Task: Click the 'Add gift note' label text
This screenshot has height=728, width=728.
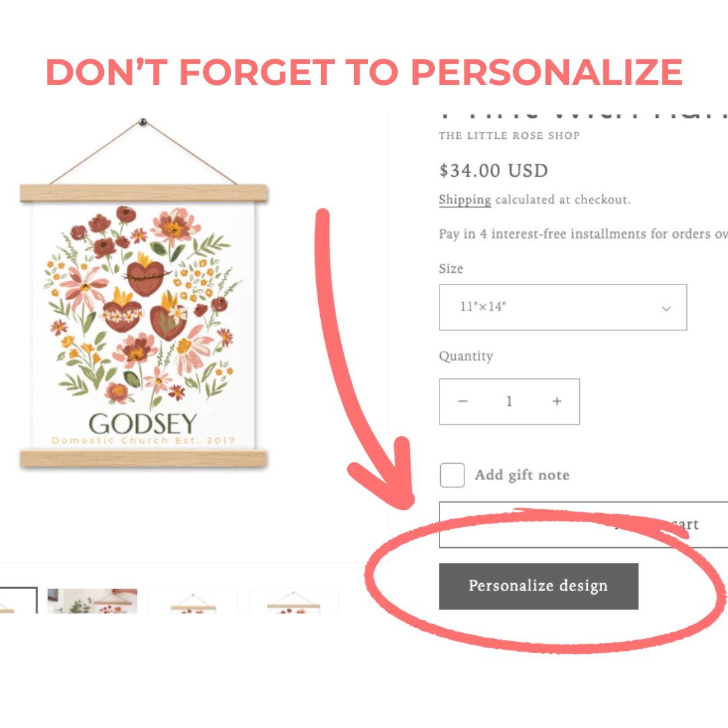Action: [522, 475]
